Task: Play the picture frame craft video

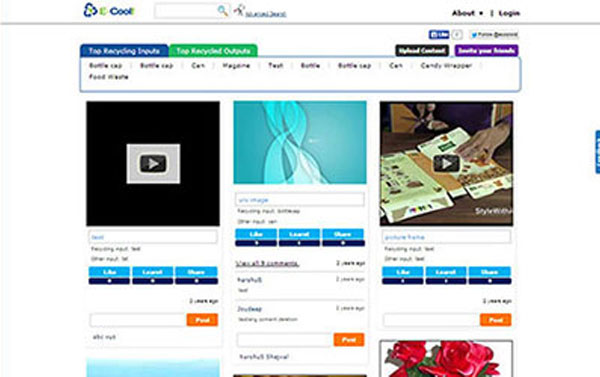Action: pyautogui.click(x=446, y=163)
